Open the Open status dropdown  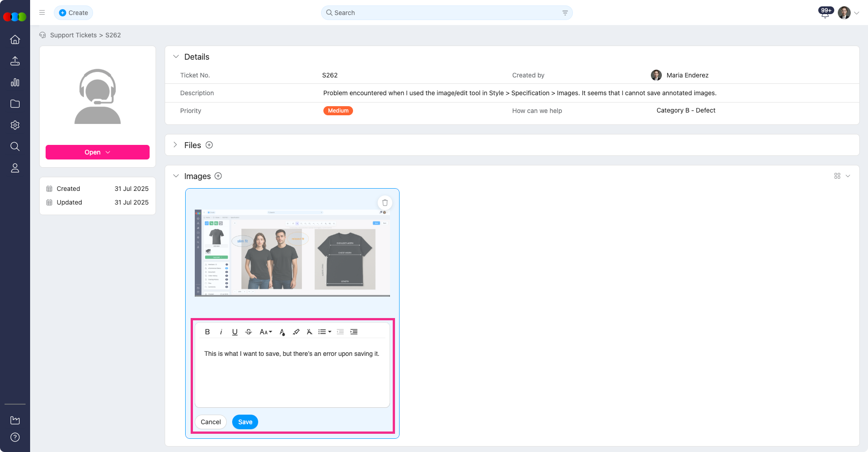[x=98, y=152]
